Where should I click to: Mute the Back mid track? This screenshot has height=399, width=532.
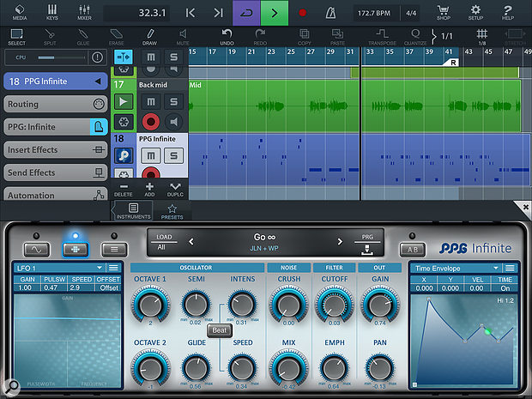point(151,101)
